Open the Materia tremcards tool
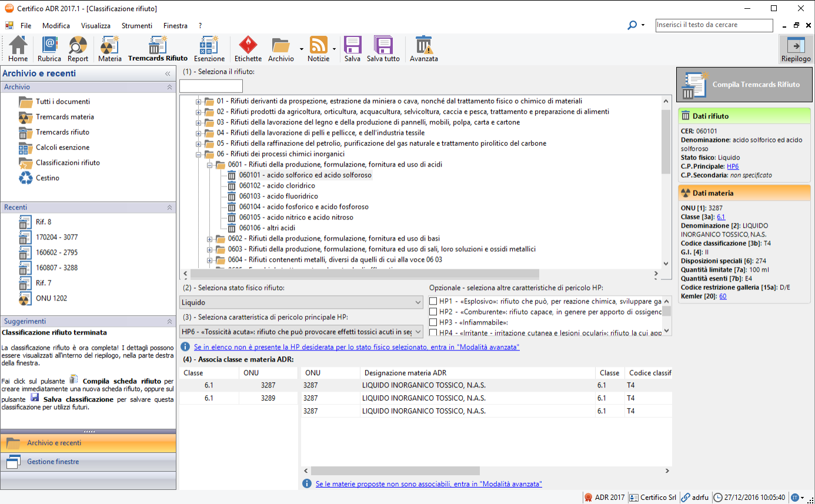The image size is (815, 504). pos(110,49)
